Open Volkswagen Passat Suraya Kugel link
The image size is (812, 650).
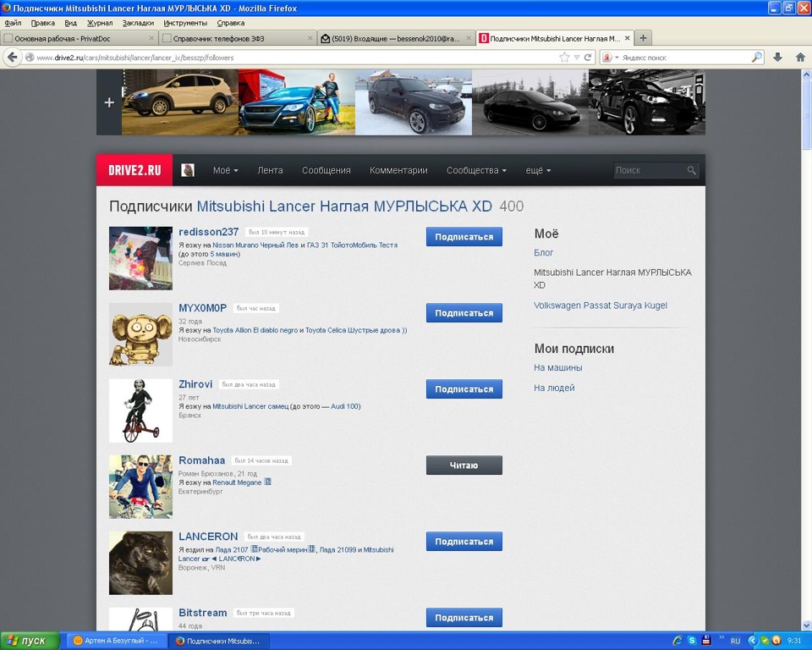(x=601, y=306)
